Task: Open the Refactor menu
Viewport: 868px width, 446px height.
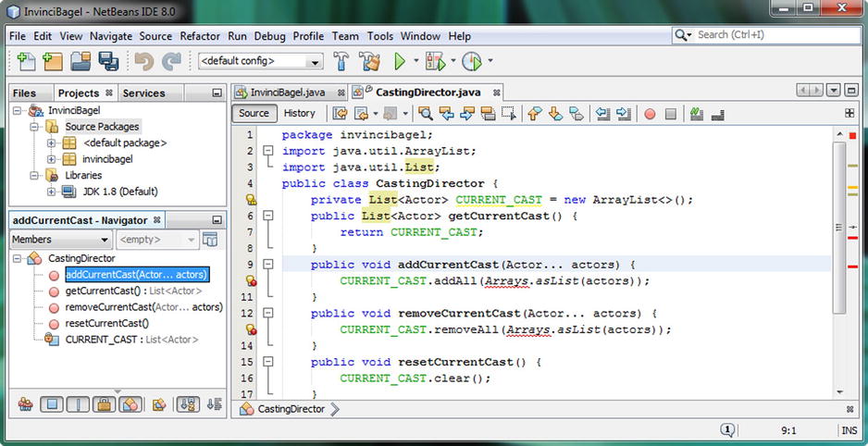Action: point(200,36)
